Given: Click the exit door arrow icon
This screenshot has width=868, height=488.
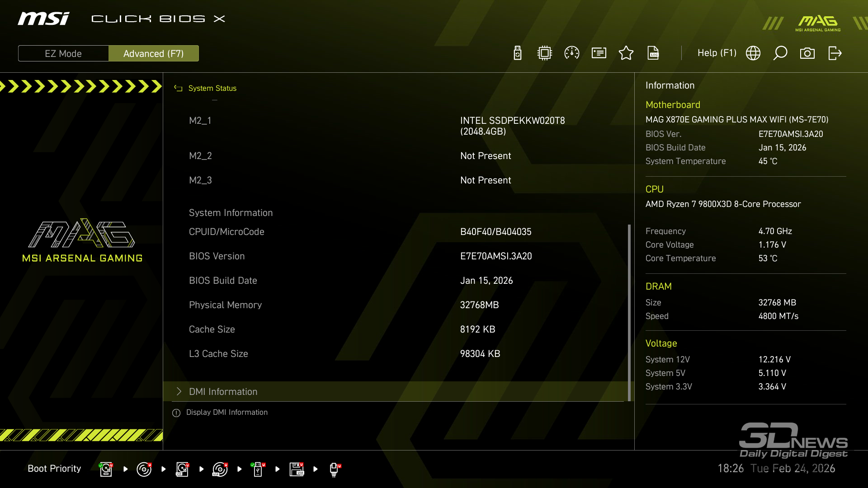Looking at the screenshot, I should [x=835, y=53].
